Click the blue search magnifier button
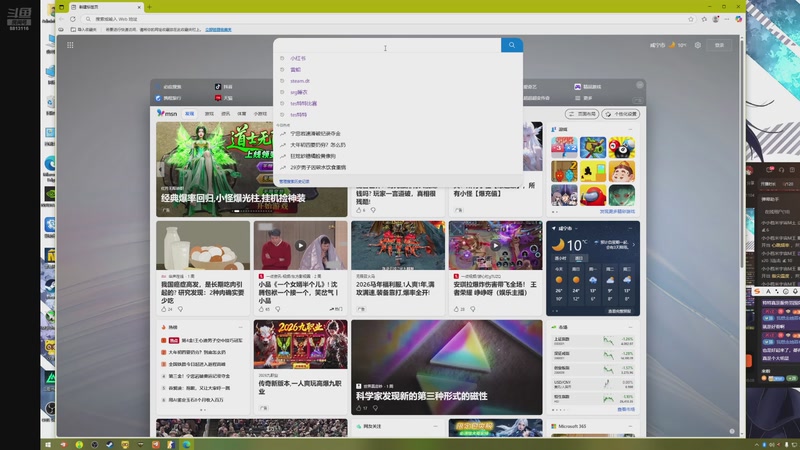The width and height of the screenshot is (800, 450). pos(512,45)
